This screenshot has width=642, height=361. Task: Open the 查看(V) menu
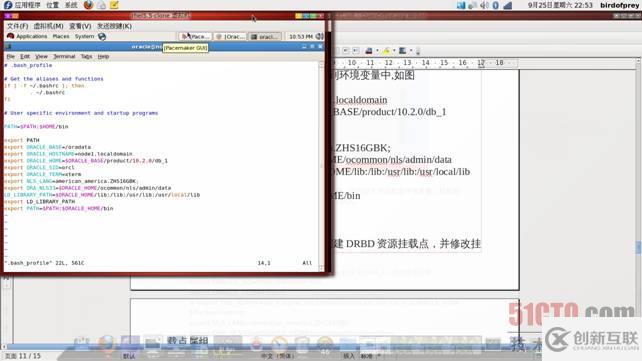80,26
